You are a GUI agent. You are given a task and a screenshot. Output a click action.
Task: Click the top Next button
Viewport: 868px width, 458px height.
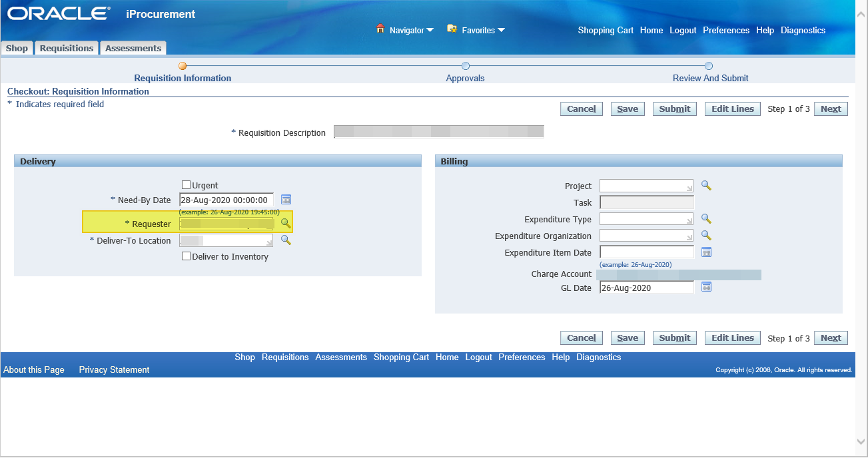[831, 109]
